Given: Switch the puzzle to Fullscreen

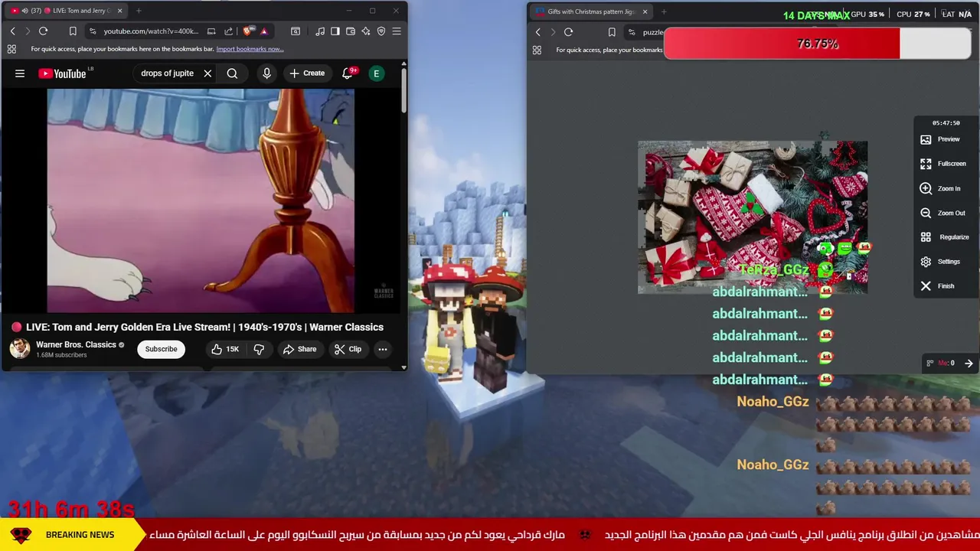Looking at the screenshot, I should (943, 164).
